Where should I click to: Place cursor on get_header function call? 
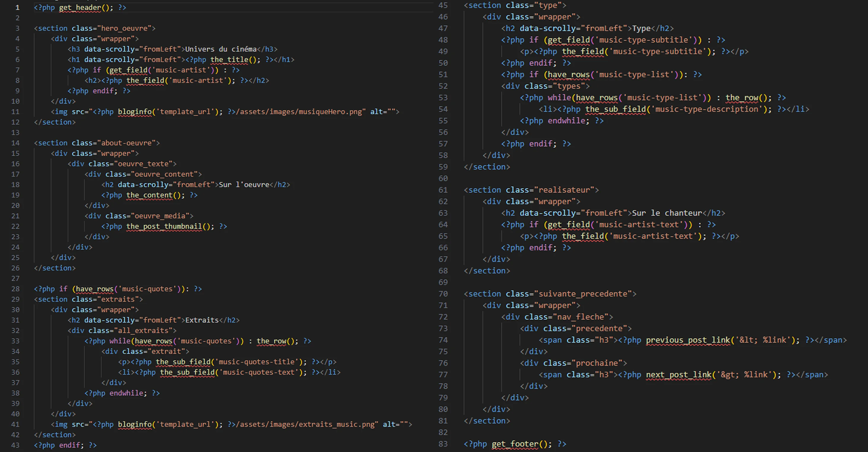(80, 7)
